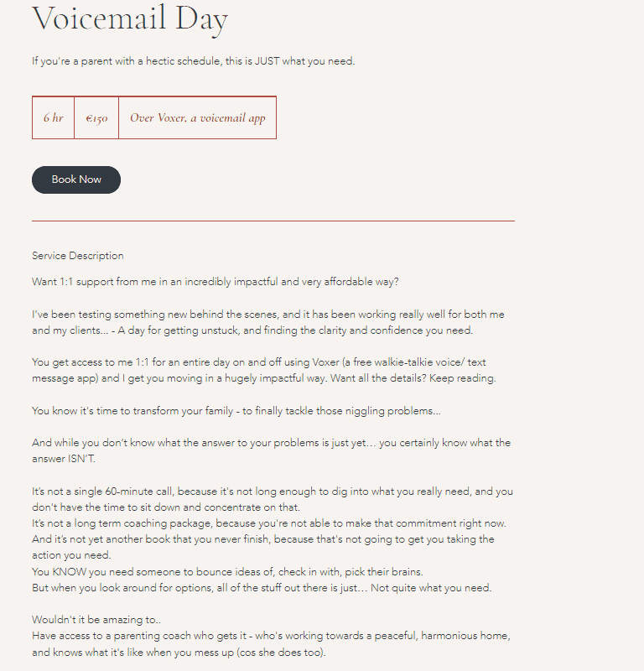This screenshot has width=644, height=671.
Task: Click the Over Voxer voicemail app cell
Action: (x=198, y=117)
